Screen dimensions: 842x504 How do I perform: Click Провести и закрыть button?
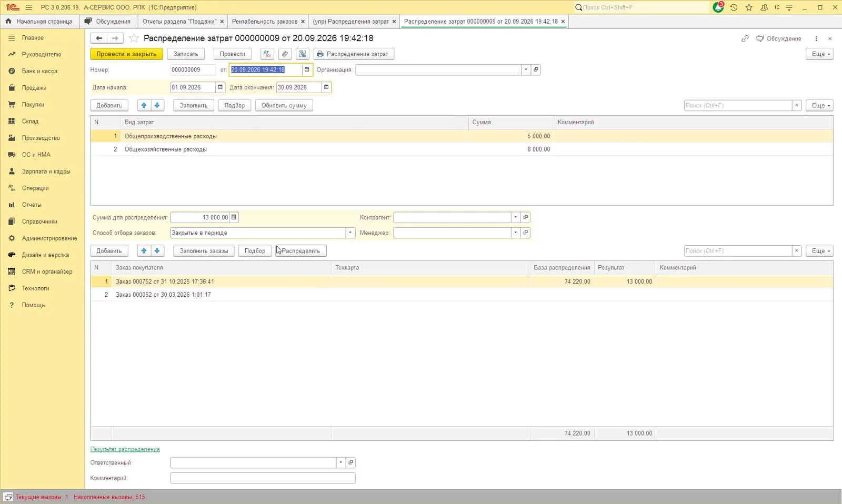coord(126,54)
